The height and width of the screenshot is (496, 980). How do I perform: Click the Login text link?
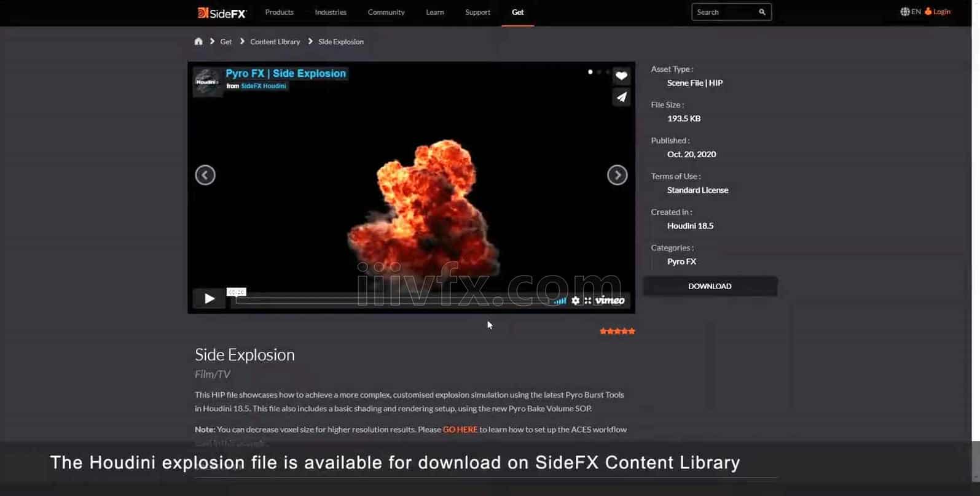(941, 12)
